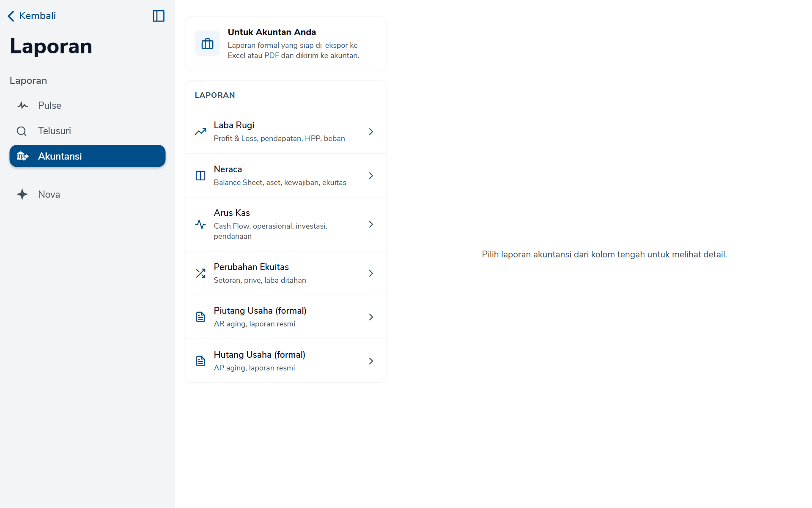812x508 pixels.
Task: Open the Hutang Usaha (formal) title
Action: coord(260,355)
